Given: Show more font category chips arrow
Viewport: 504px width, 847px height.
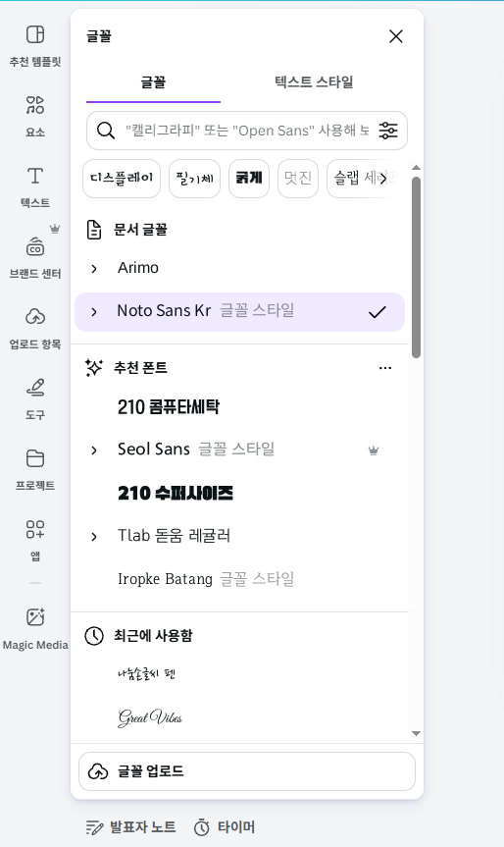Looking at the screenshot, I should [383, 179].
